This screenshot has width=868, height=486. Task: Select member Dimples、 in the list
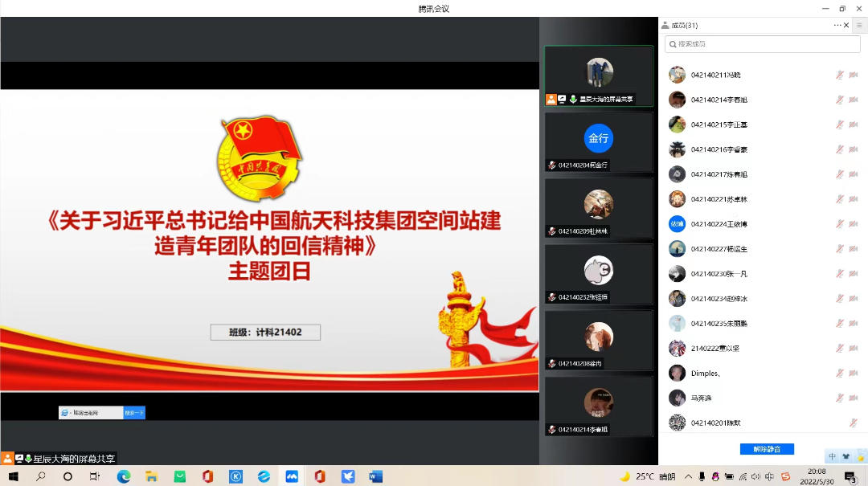[x=763, y=373]
